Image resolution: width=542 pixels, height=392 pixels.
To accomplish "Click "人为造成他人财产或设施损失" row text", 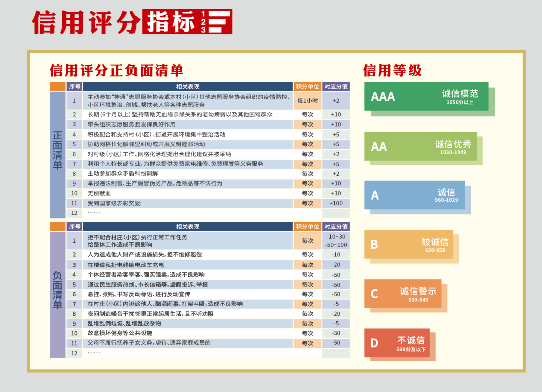I will tap(145, 255).
